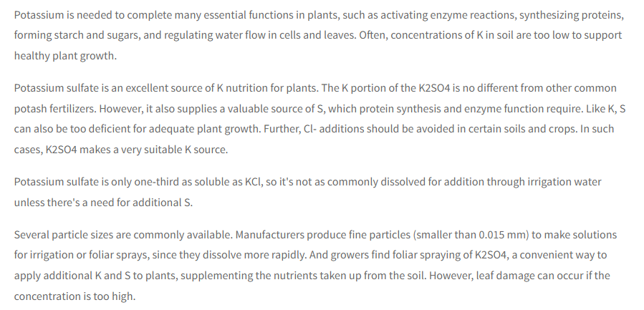Click "unless there's a need for additional S."
The image size is (644, 310).
point(103,203)
